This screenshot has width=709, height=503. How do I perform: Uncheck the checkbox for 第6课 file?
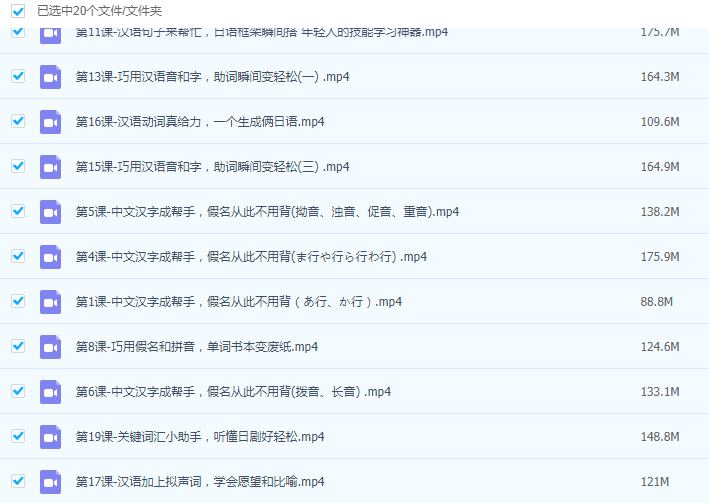click(18, 391)
